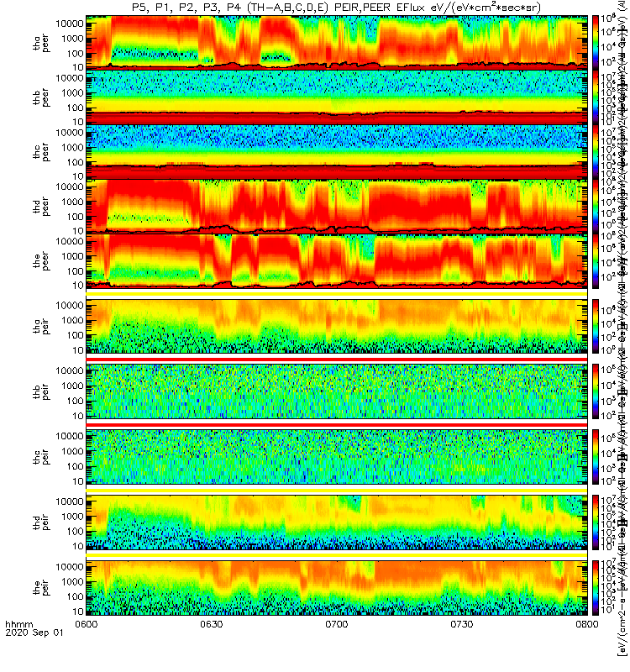Click the '10000' tick label of the peir
The image size is (630, 672).
tap(70, 567)
